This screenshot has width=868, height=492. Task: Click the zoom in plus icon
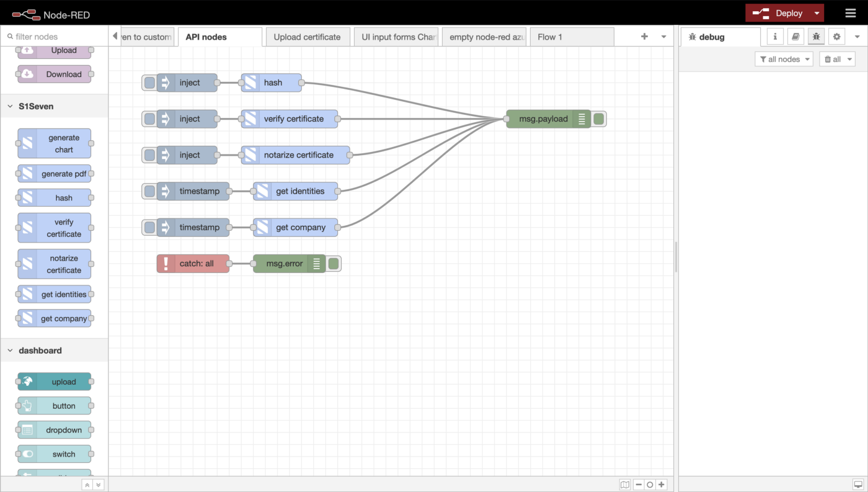[662, 485]
